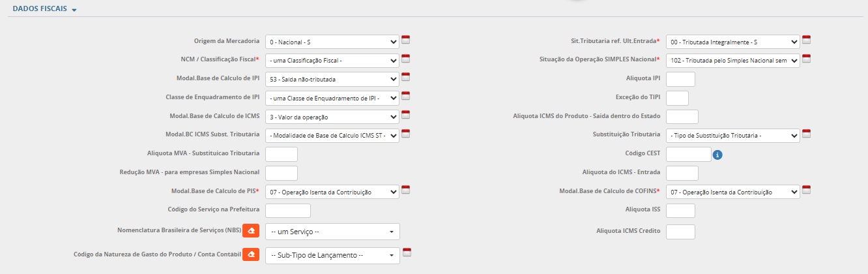Open the 'um Serviço' NBS selector

click(x=332, y=232)
